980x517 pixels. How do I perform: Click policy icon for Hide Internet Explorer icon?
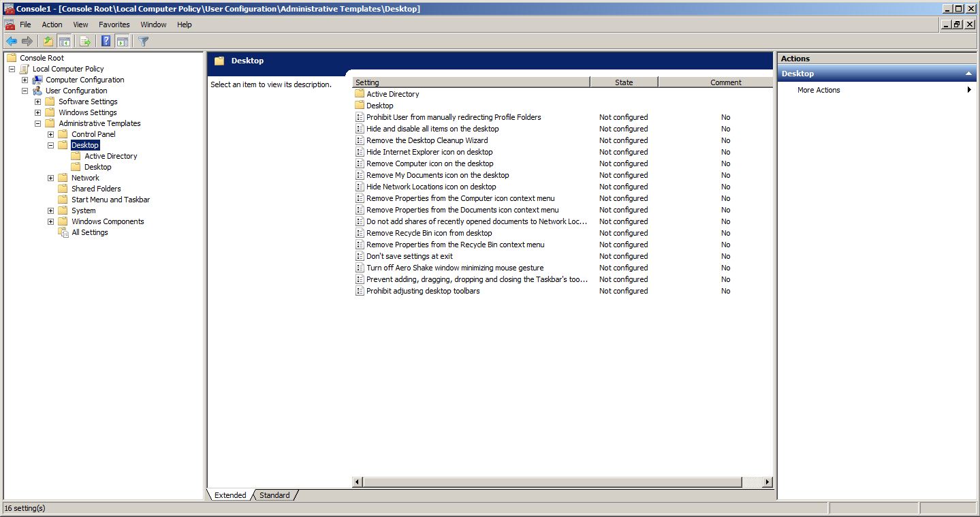tap(360, 152)
